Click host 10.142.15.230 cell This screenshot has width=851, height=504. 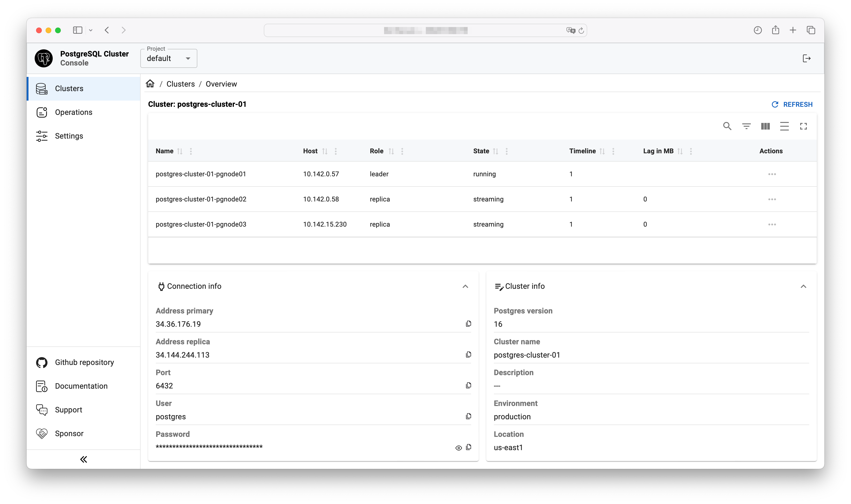[x=325, y=224]
